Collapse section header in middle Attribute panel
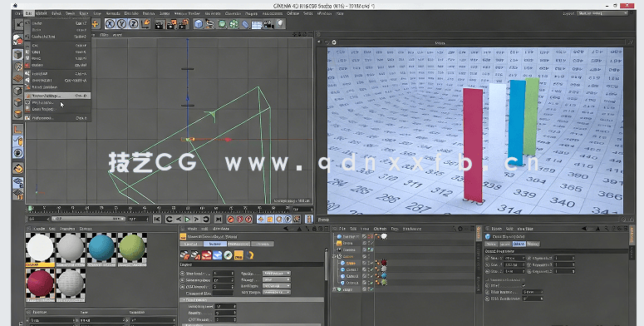The height and width of the screenshot is (326, 644). tap(252, 300)
